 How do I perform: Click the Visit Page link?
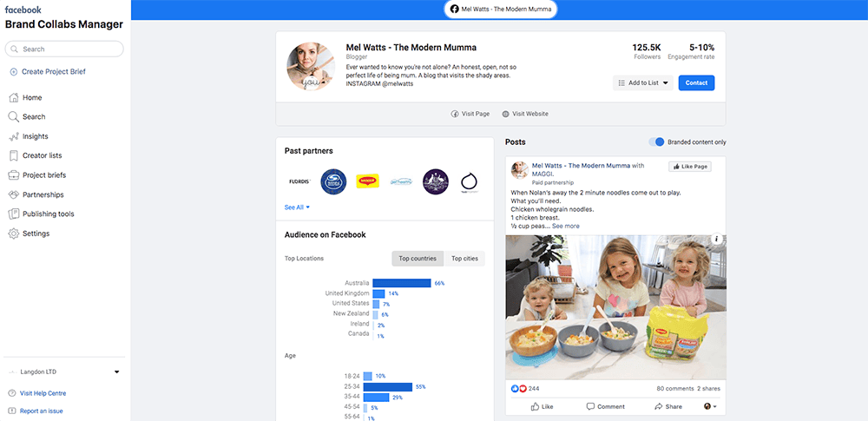tap(470, 114)
